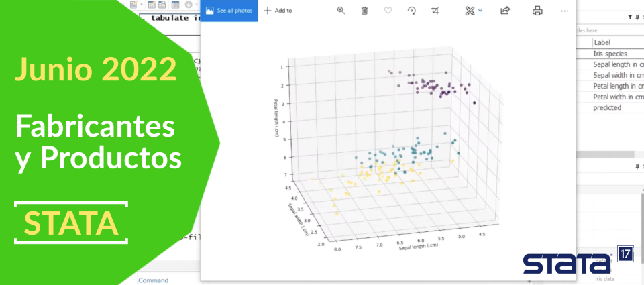Select the Petal length in cm row
This screenshot has height=285, width=644.
pyautogui.click(x=610, y=86)
